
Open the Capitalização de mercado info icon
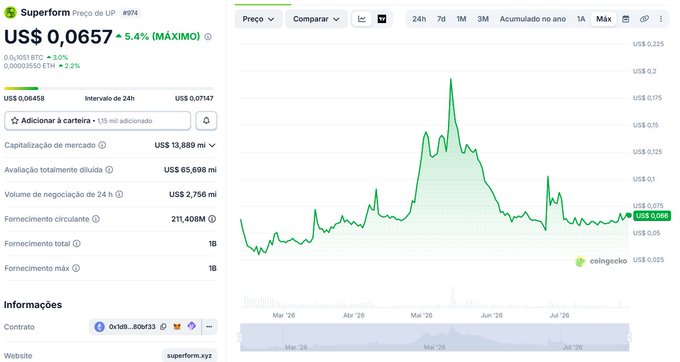pyautogui.click(x=102, y=145)
